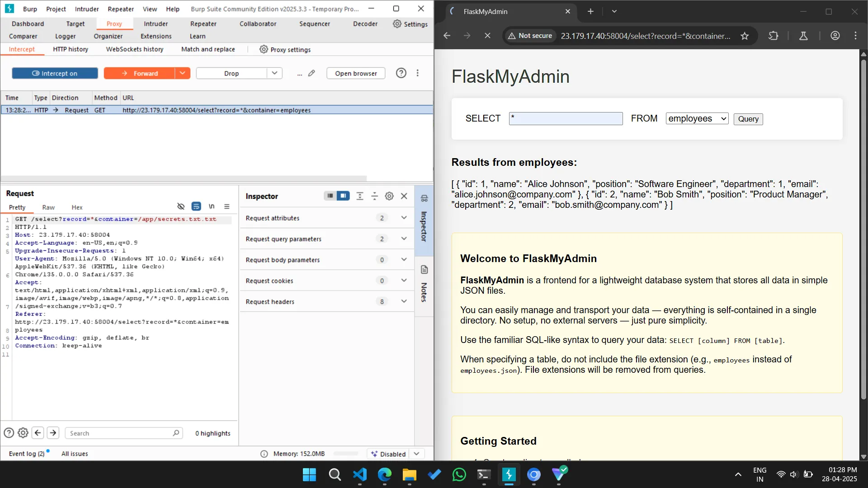This screenshot has height=488, width=868.
Task: Click the Burp Suite logo icon in title bar
Action: (9, 9)
